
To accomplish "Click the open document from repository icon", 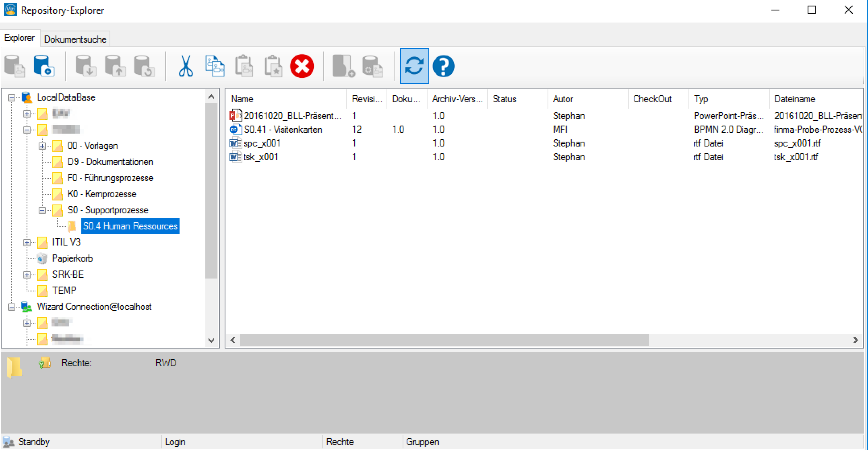I will tap(14, 66).
